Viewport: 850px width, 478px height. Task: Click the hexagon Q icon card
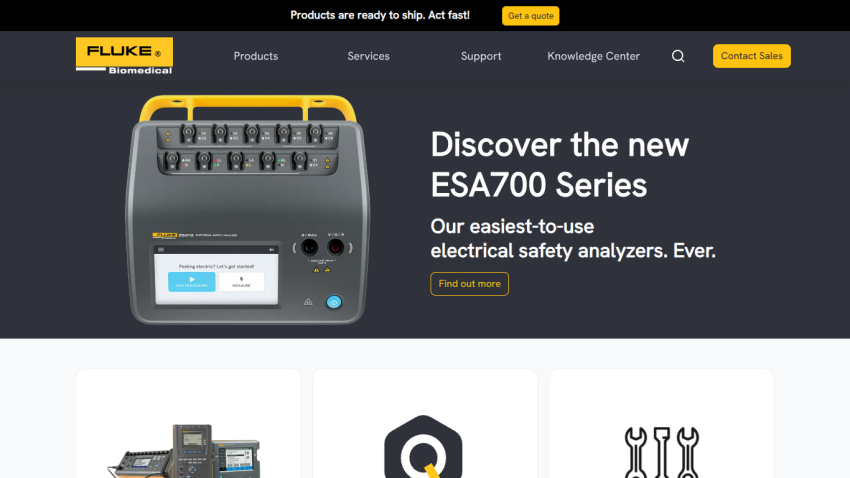[424, 424]
